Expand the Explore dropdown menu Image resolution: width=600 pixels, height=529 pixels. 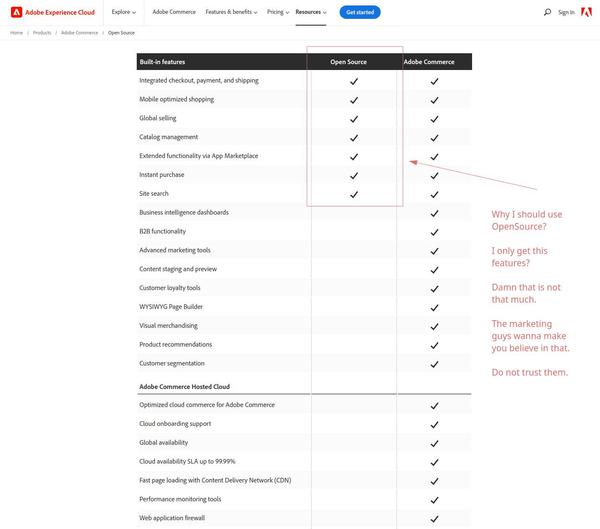click(123, 12)
